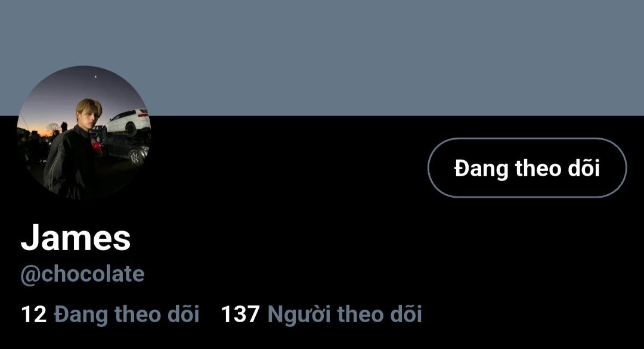Image resolution: width=644 pixels, height=349 pixels.
Task: Click the letter "J" of the James name
Action: [30, 238]
